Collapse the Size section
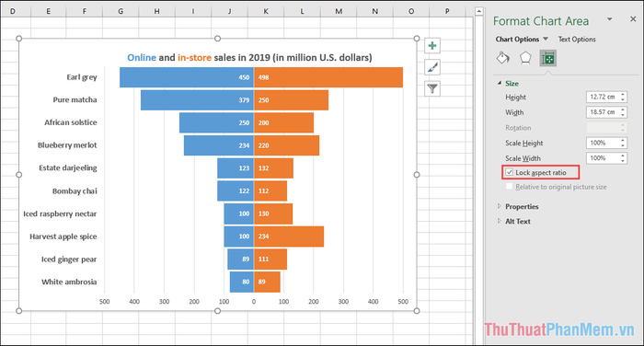This screenshot has width=644, height=346. (500, 83)
